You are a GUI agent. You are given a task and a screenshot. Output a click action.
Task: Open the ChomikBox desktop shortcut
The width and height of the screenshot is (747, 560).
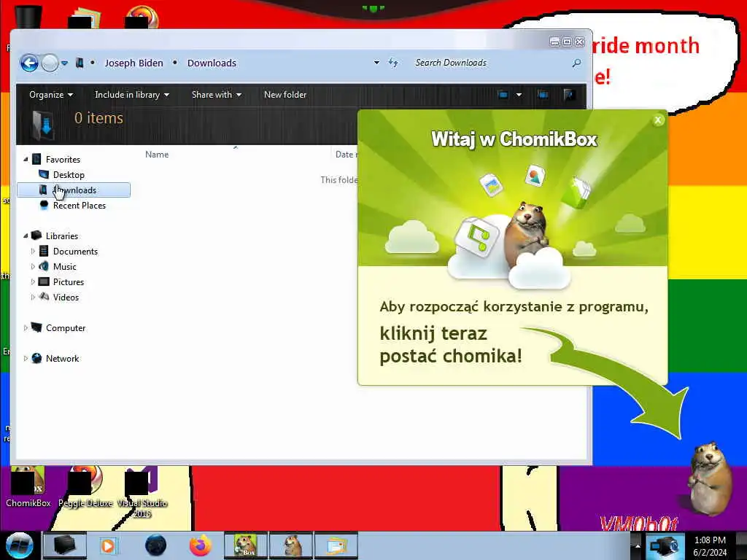coord(28,487)
